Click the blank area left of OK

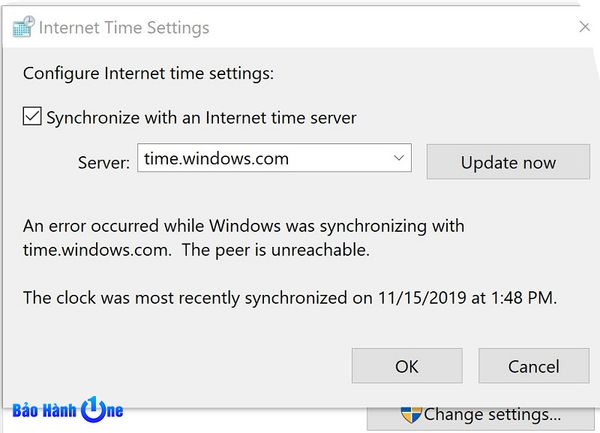tap(180, 366)
